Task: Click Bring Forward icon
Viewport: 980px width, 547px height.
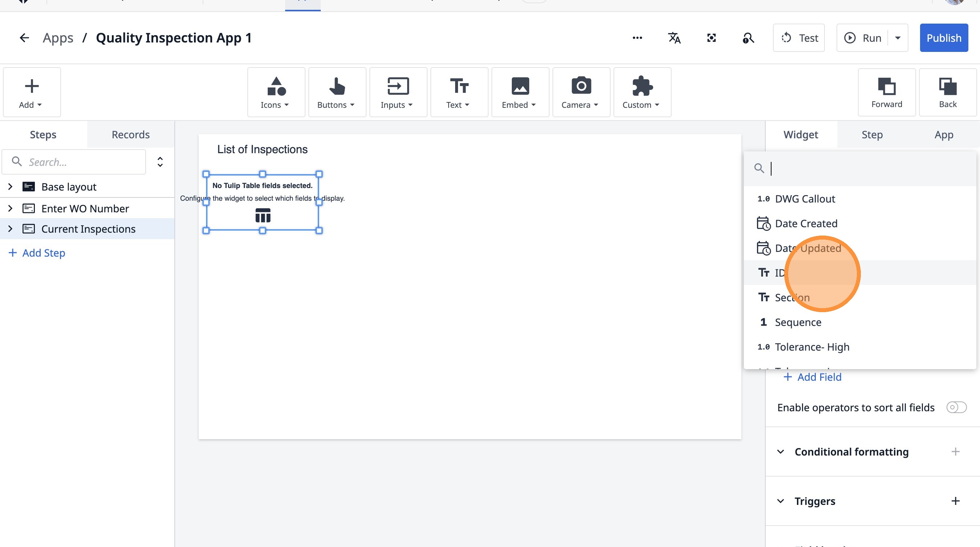Action: (886, 92)
